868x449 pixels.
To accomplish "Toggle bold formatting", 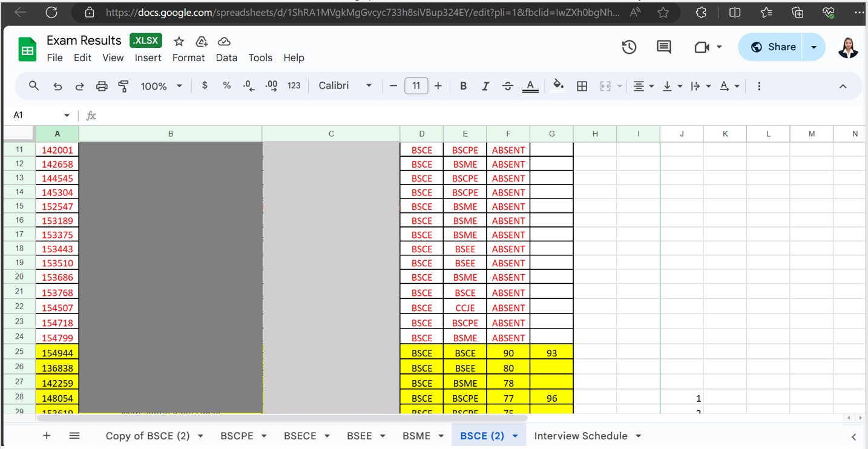I will click(x=463, y=86).
